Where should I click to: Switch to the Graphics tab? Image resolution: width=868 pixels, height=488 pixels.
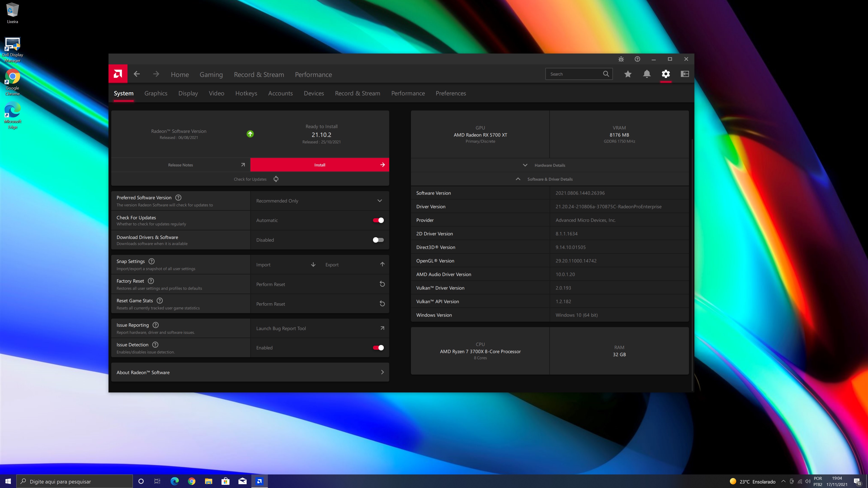(x=156, y=93)
